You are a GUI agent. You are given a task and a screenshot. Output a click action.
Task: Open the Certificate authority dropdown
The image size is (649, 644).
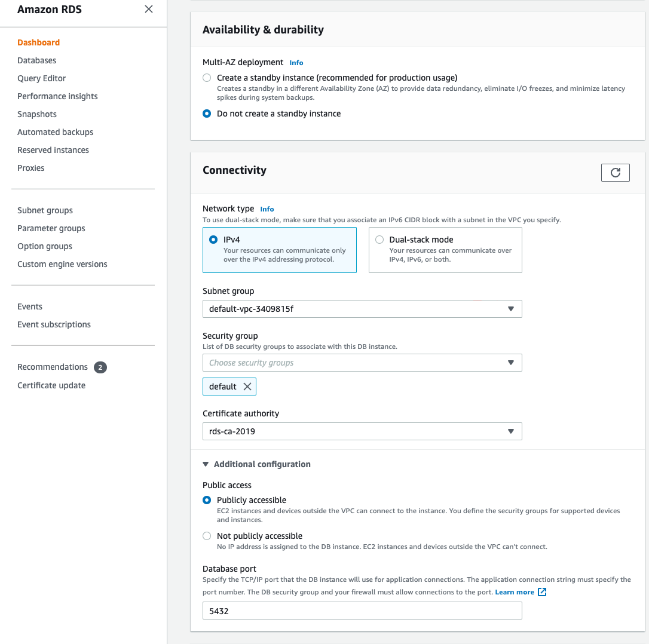[510, 431]
